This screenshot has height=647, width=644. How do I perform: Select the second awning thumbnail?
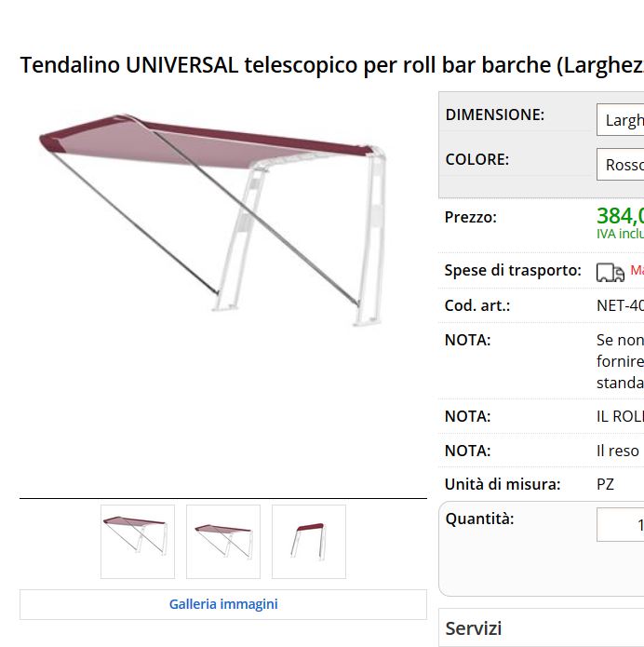pyautogui.click(x=223, y=542)
